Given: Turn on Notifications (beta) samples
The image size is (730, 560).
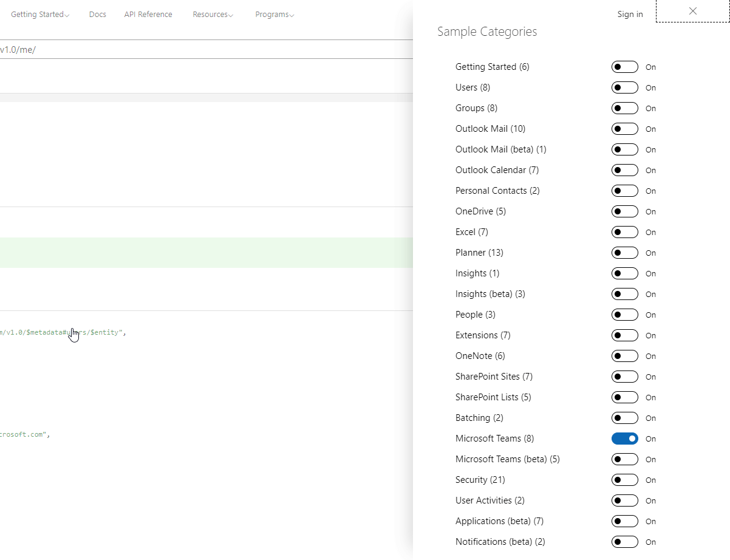Looking at the screenshot, I should click(x=624, y=542).
